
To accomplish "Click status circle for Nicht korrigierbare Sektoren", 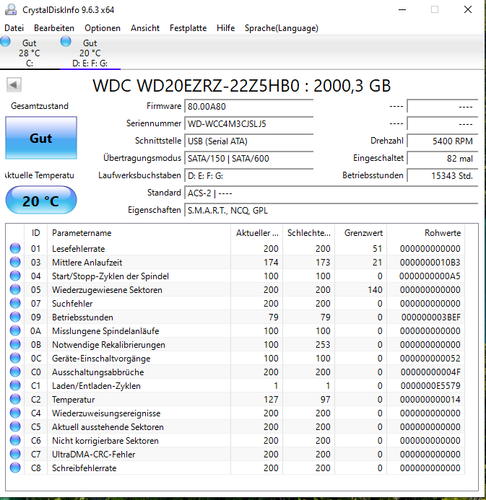I will click(x=15, y=440).
